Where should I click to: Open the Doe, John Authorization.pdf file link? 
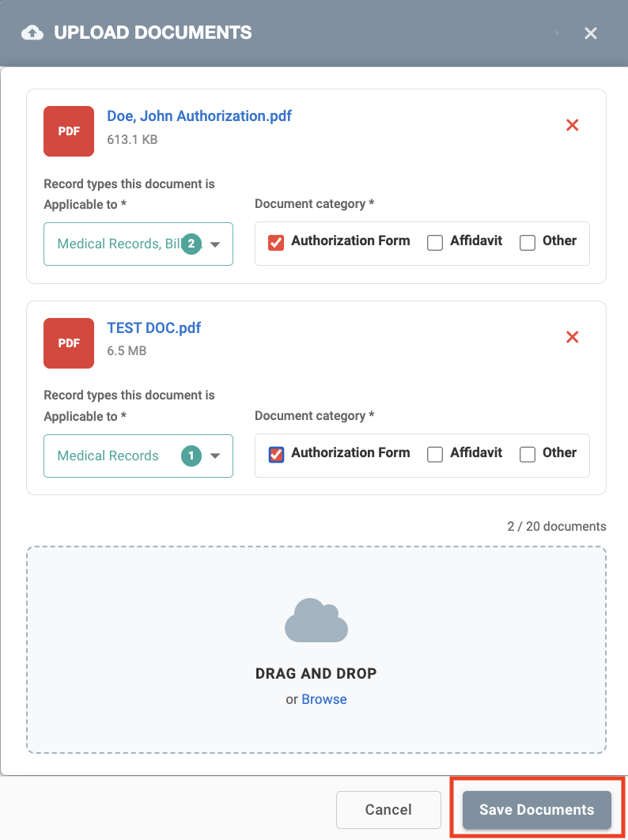tap(199, 116)
